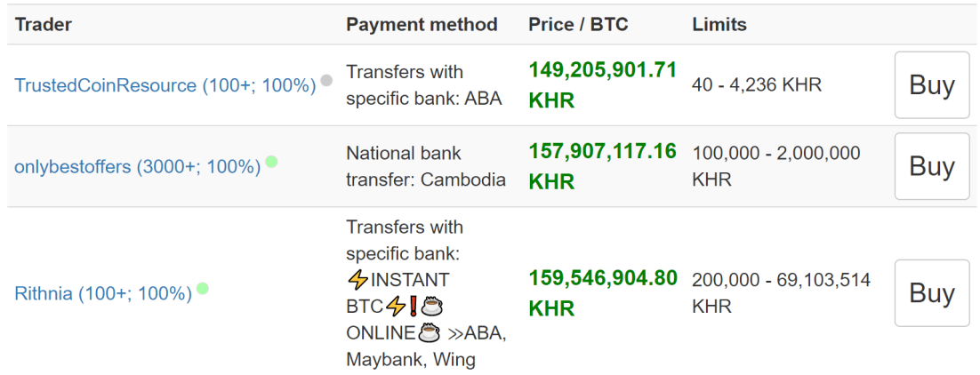Open onlybestoffers trader profile
The height and width of the screenshot is (375, 980).
tap(138, 167)
